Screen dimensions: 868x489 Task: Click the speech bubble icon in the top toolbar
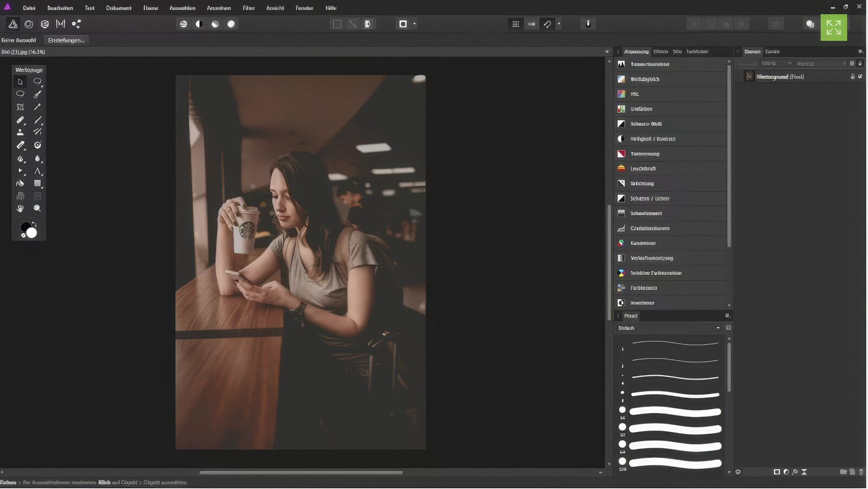point(810,24)
